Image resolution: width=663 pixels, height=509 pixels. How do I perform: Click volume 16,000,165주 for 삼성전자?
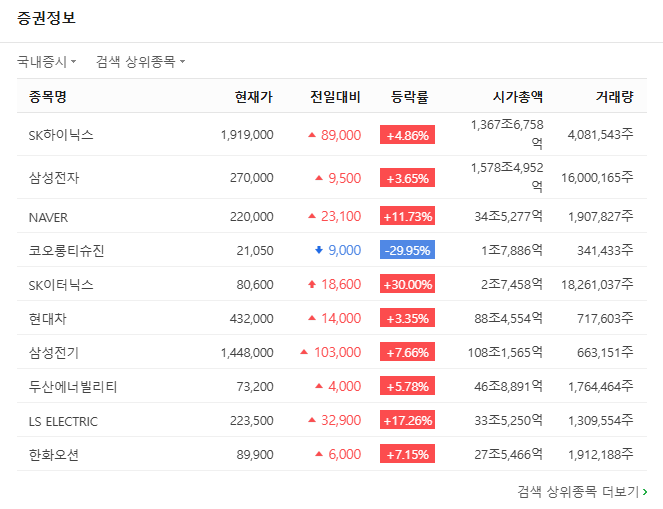point(597,178)
